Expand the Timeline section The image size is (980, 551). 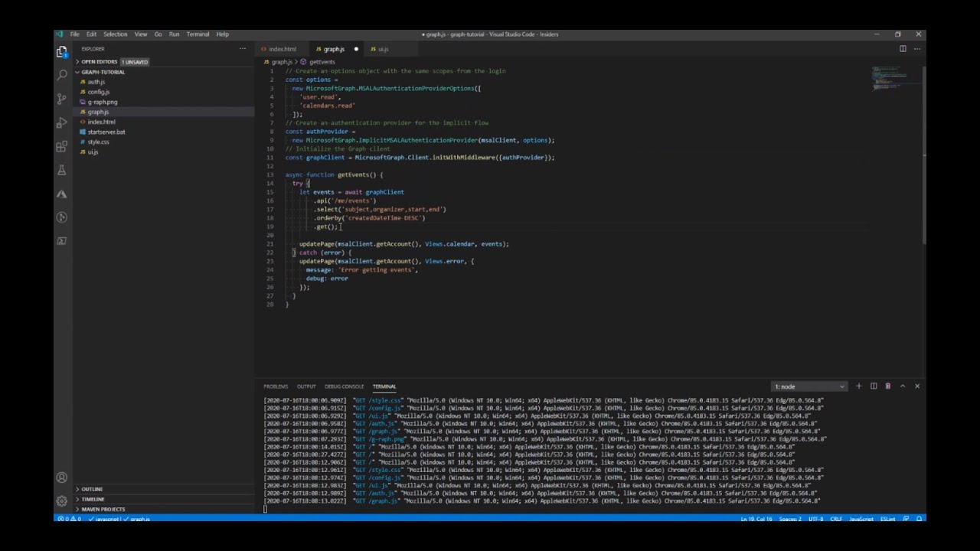pos(93,499)
